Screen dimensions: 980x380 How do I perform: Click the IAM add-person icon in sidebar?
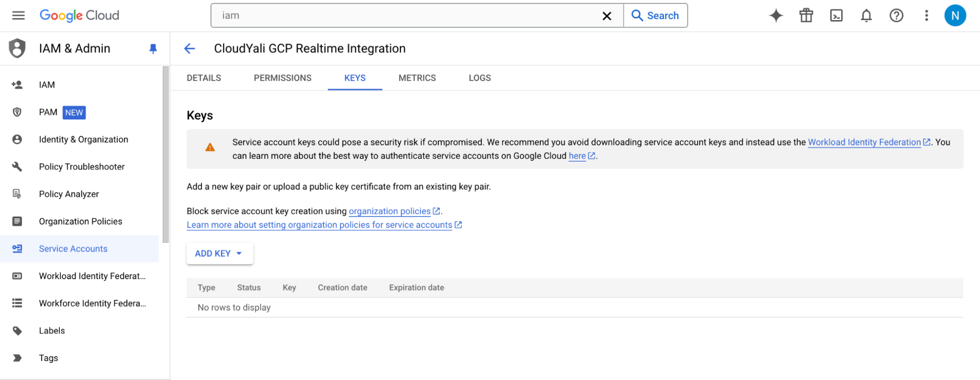coord(17,85)
